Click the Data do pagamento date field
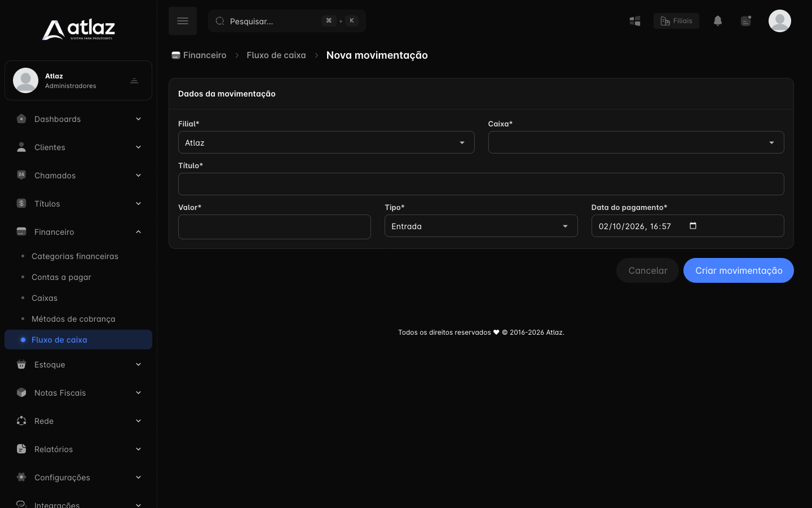This screenshot has height=508, width=812. [687, 226]
